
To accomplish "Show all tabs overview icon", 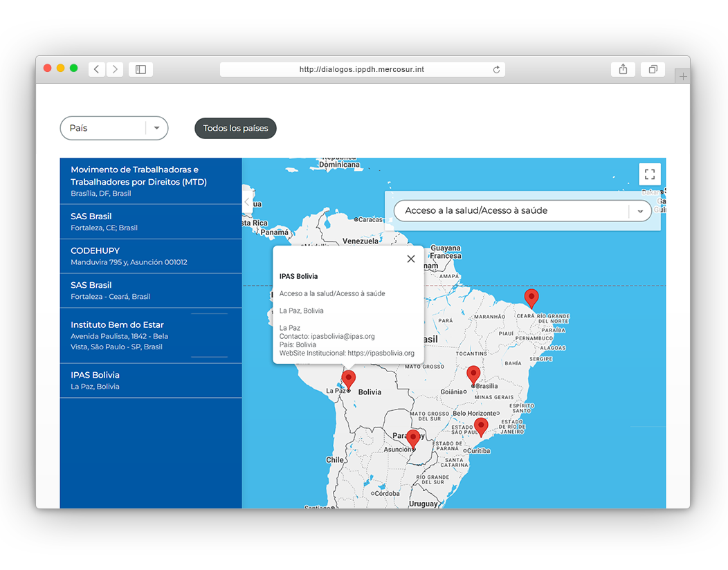I will [653, 69].
